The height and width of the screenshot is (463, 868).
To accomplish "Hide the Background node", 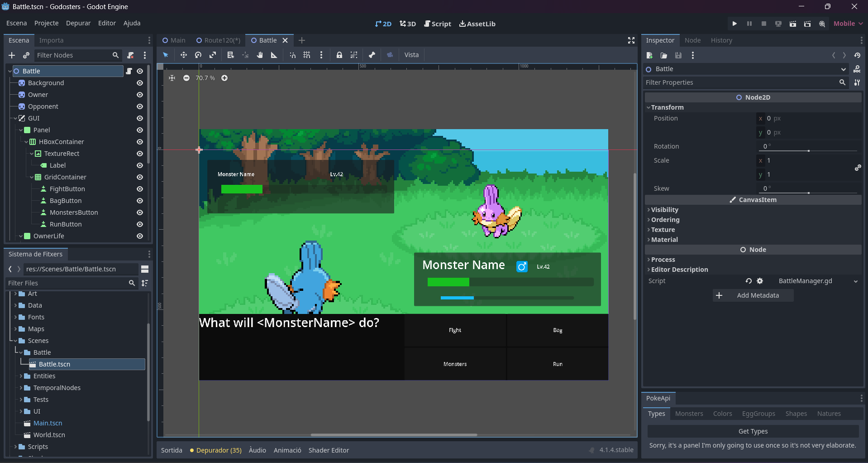I will point(140,83).
